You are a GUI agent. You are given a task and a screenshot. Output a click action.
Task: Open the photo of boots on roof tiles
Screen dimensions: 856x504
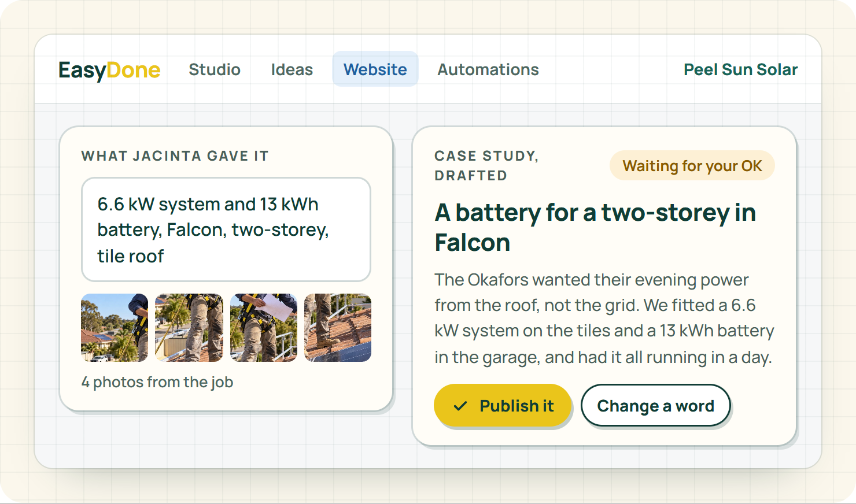coord(338,328)
